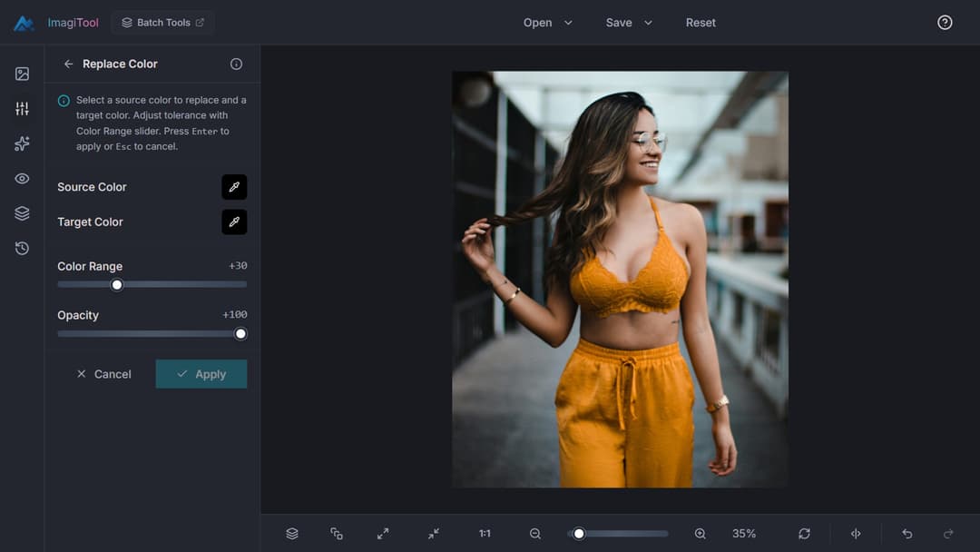Open the Adjustments sliders panel
Screen dimensions: 980x552
click(x=22, y=109)
